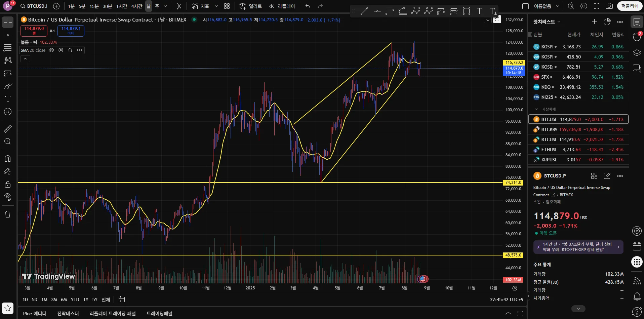
Task: Remove all drawings with trash icon
Action: click(x=8, y=214)
